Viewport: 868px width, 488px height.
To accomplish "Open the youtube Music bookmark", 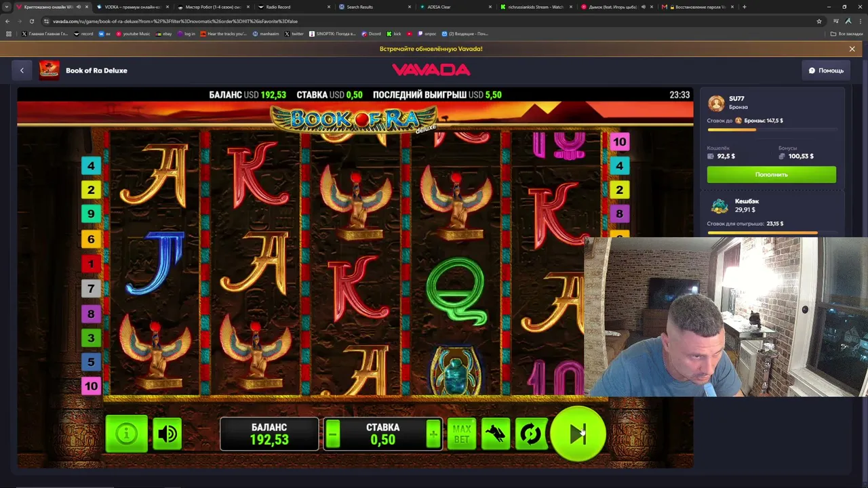I will 133,33.
